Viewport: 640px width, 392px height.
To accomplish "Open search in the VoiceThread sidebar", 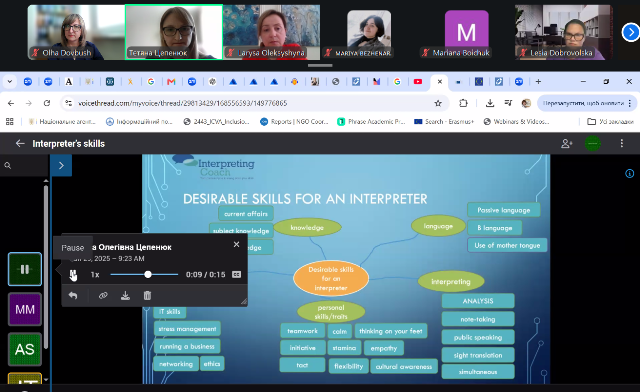I will (8, 165).
